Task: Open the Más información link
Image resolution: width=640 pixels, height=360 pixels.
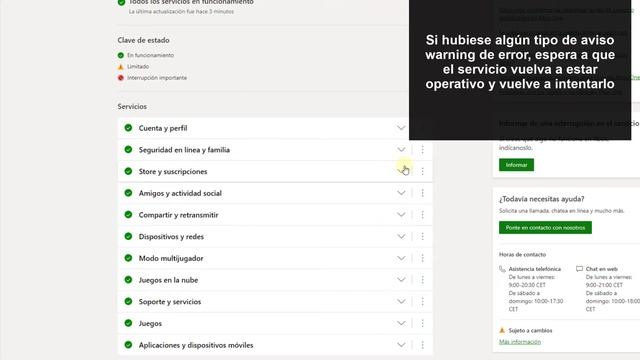Action: point(520,342)
